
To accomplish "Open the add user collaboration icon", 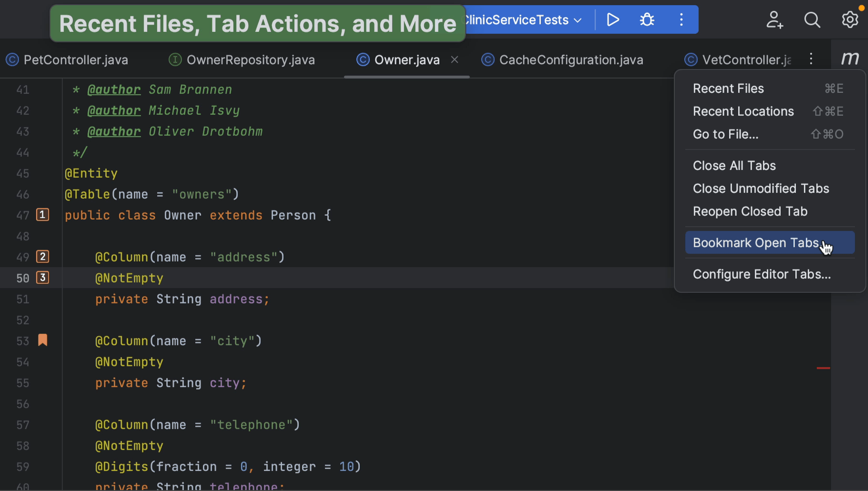I will tap(774, 20).
